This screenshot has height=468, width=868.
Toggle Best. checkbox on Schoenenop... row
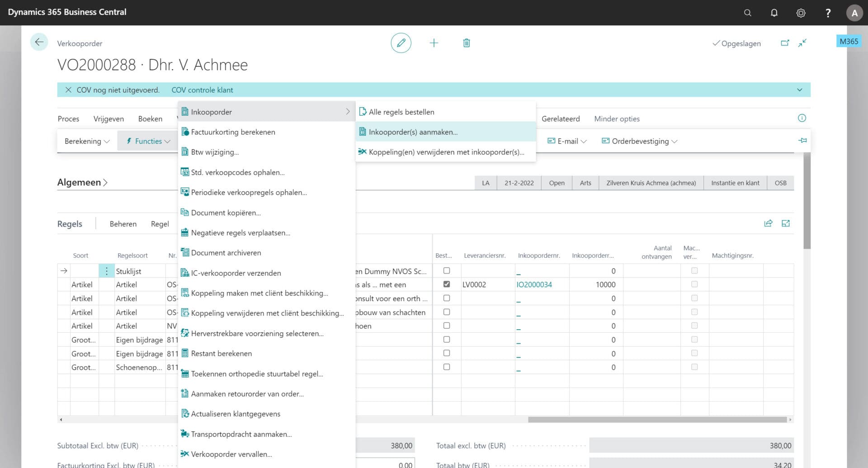tap(447, 367)
